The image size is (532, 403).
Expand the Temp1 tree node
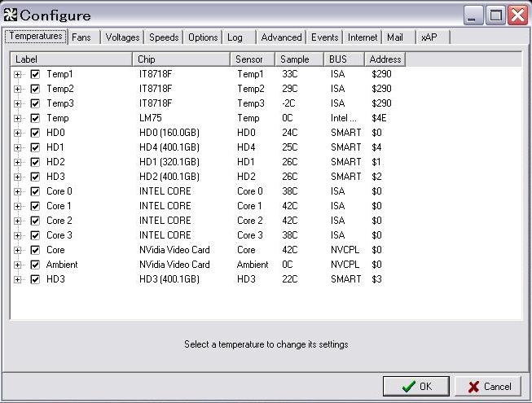[17, 75]
